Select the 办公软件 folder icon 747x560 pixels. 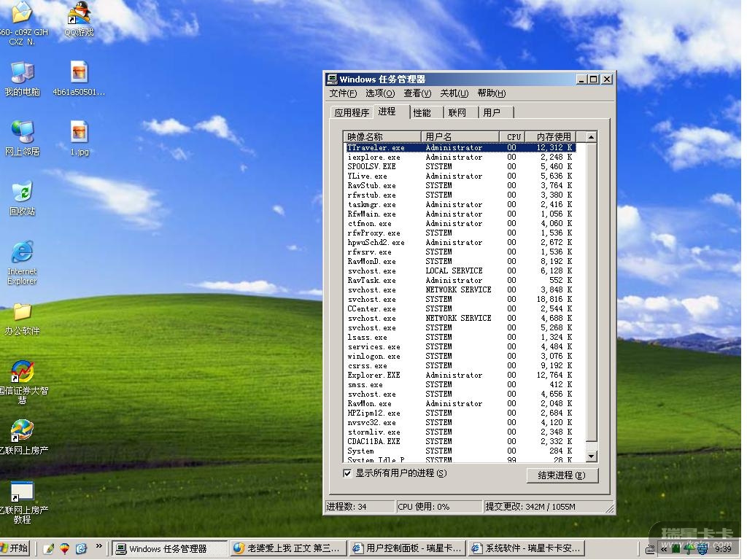[x=22, y=313]
